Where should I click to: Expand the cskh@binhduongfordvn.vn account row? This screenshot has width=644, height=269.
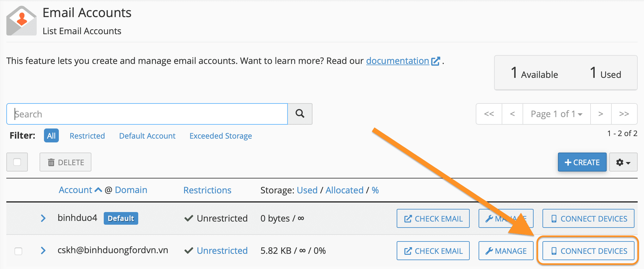[x=43, y=251]
